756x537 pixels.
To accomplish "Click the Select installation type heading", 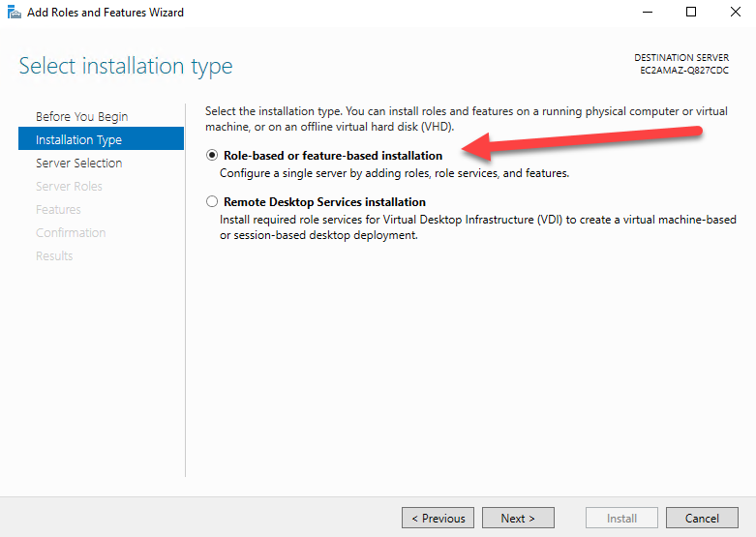I will point(126,67).
